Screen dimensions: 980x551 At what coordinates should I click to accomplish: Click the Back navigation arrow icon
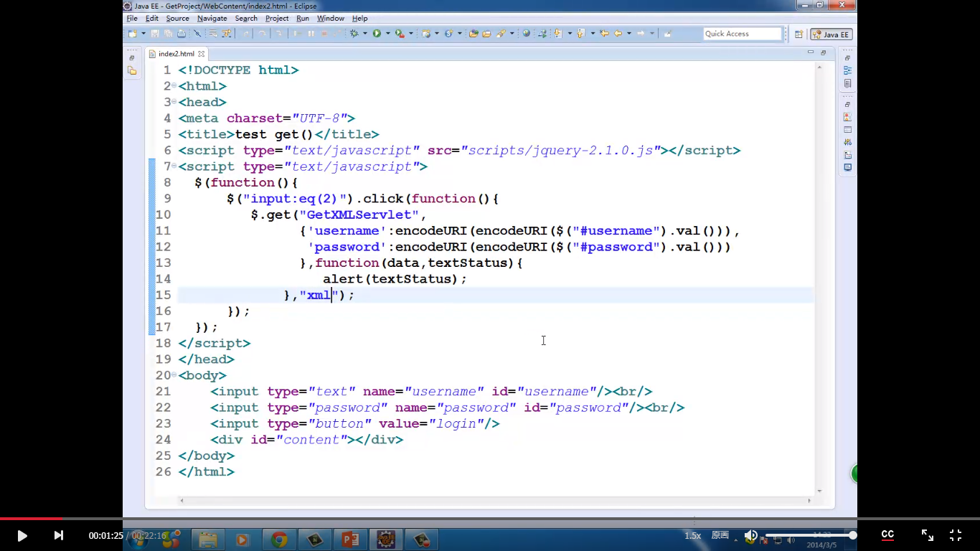[x=618, y=33]
